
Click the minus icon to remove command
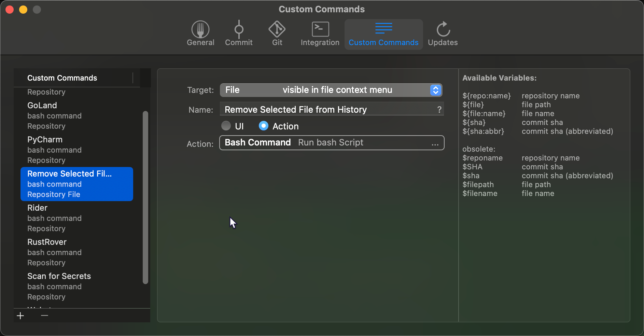44,316
